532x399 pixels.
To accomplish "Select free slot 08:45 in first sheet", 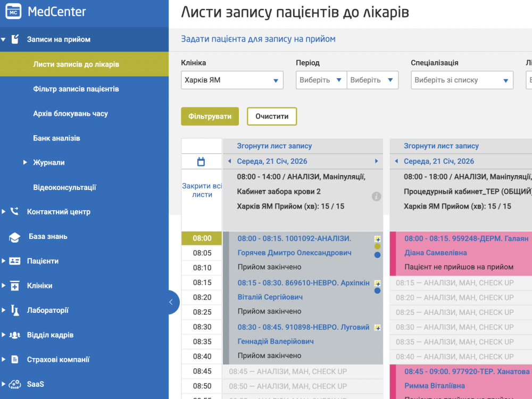I will point(303,371).
